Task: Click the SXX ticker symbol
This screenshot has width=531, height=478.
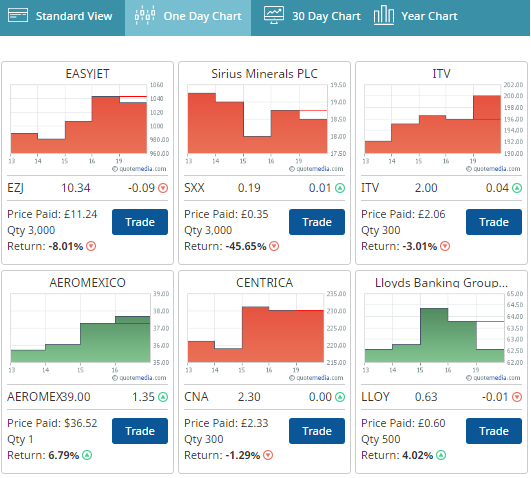Action: coord(194,188)
